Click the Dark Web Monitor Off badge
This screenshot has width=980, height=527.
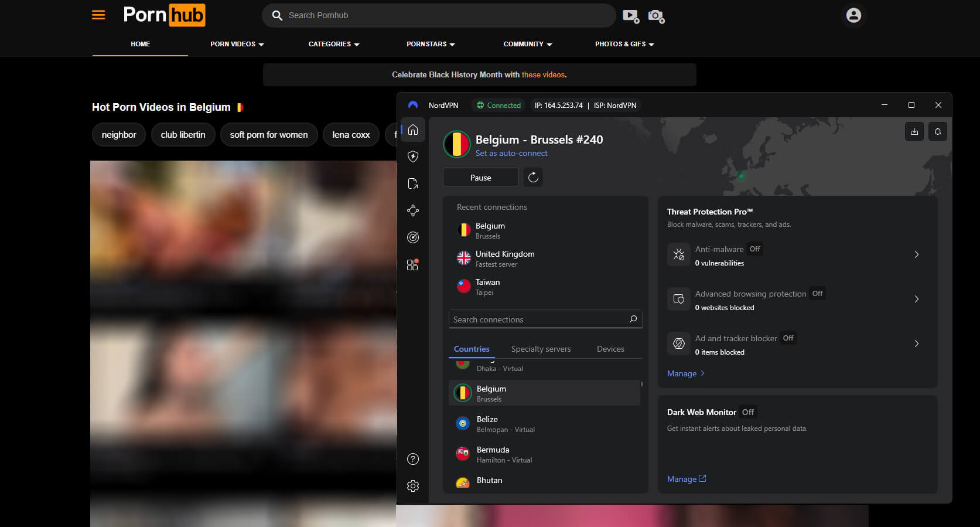(x=748, y=412)
